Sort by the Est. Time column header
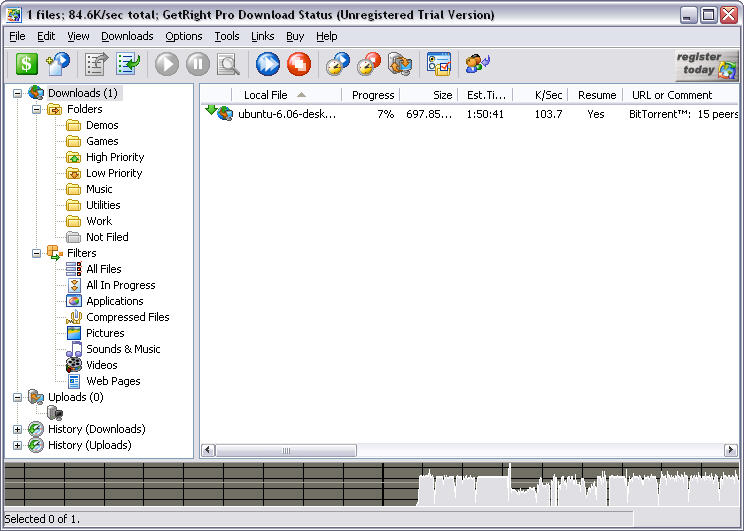744x531 pixels. click(485, 95)
